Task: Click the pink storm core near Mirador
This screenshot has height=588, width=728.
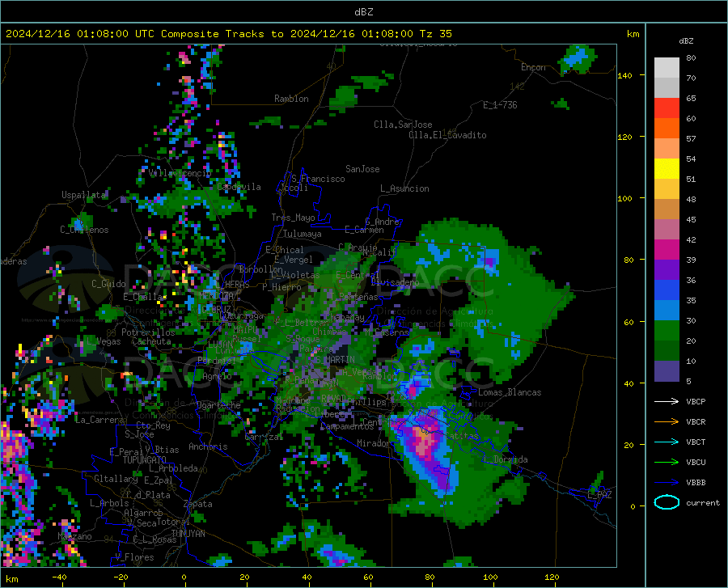Action: tap(423, 442)
